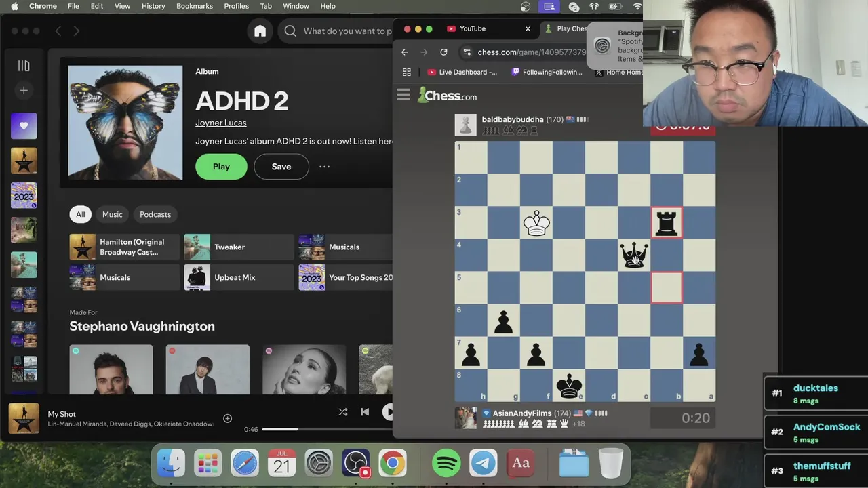The width and height of the screenshot is (868, 488).
Task: Open the History menu in menu bar
Action: tap(153, 6)
